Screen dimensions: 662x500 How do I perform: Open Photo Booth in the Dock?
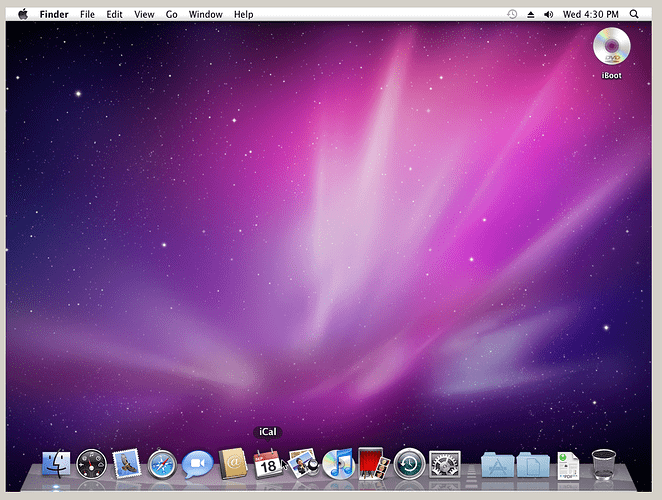pyautogui.click(x=373, y=463)
